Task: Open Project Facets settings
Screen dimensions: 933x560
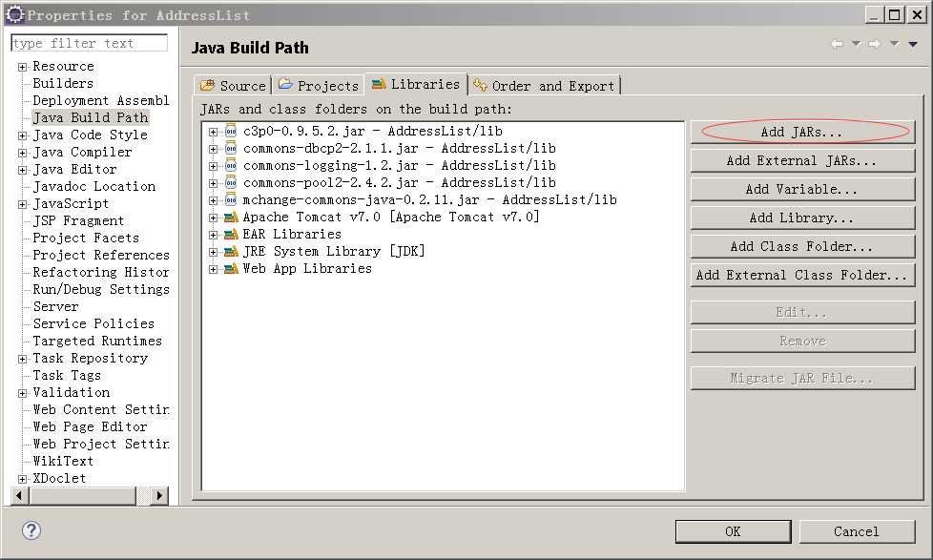Action: tap(86, 239)
